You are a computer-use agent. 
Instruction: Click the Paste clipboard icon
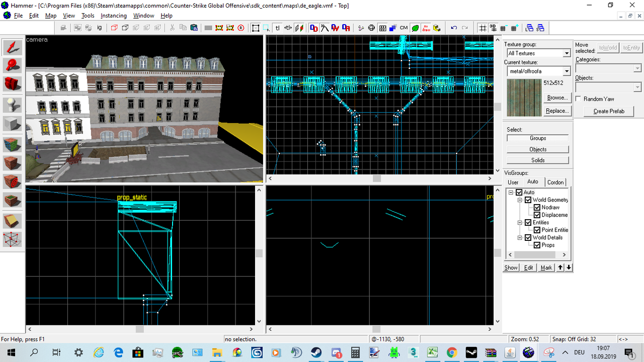194,28
